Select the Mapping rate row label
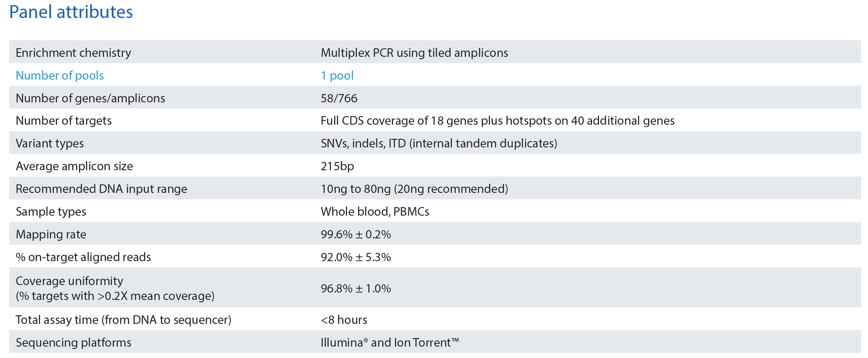Screen dimensions: 868x358 tap(51, 234)
